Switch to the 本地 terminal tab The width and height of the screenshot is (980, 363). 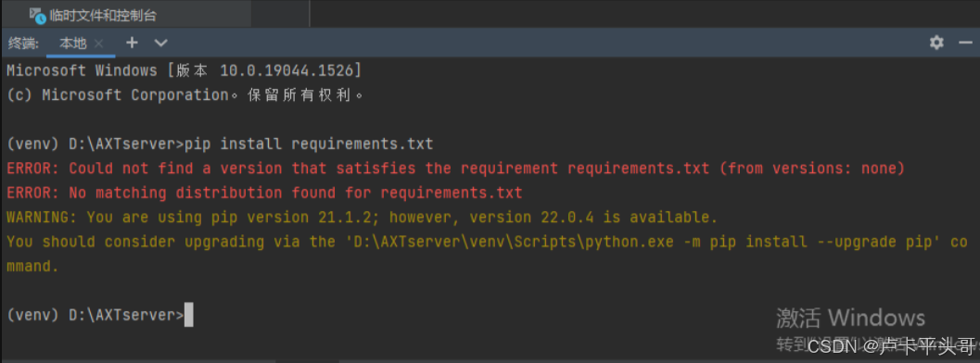pos(72,43)
